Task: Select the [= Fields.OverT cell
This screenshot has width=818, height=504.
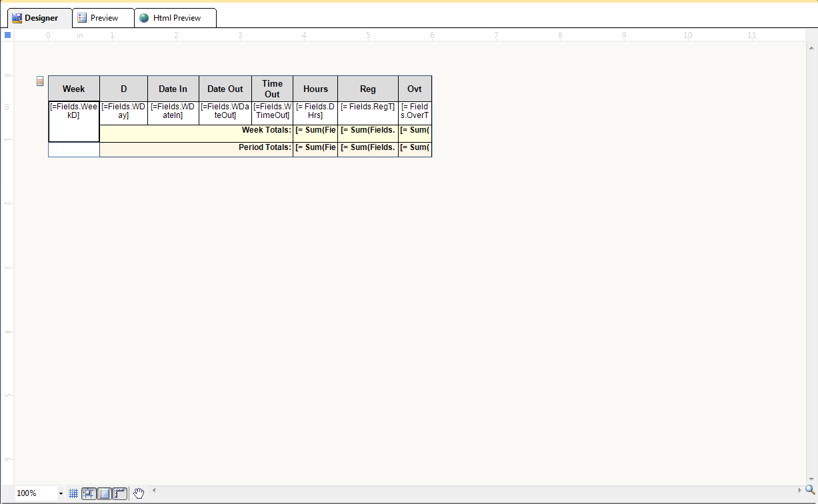Action: click(415, 113)
